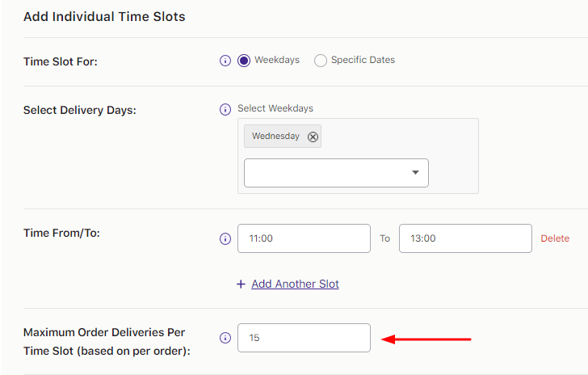Click info icon for Maximum Order Deliveries
The image size is (588, 375).
tap(225, 338)
